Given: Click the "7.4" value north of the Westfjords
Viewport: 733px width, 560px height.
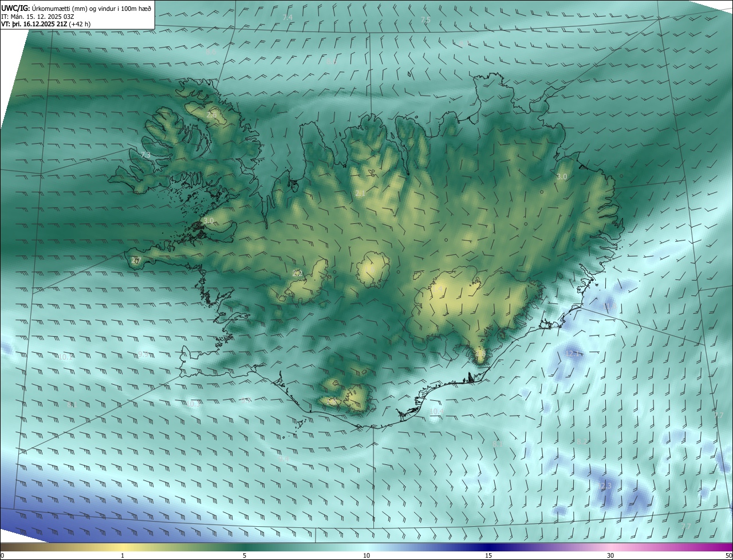Looking at the screenshot, I should [287, 18].
